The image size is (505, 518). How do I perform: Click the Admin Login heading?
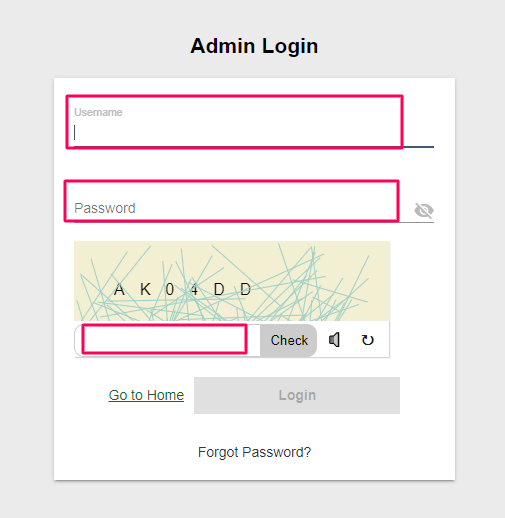(x=254, y=46)
